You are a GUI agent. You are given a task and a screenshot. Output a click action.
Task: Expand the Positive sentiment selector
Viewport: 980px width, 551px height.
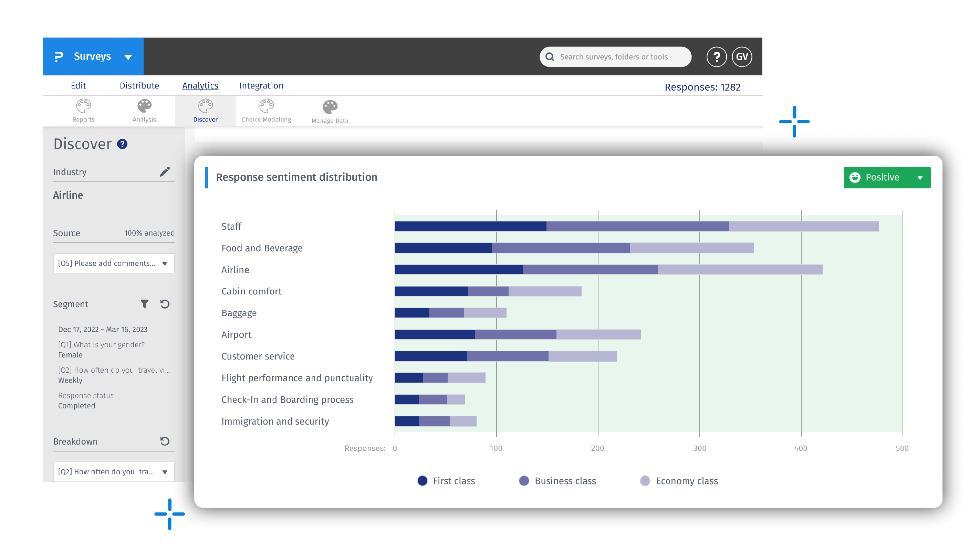click(x=921, y=177)
